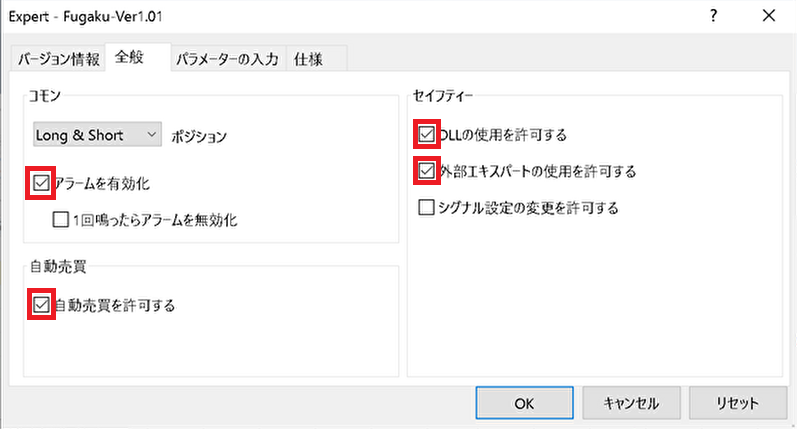Switch to the バージョン情報 tab
This screenshot has width=797, height=429.
tap(57, 59)
